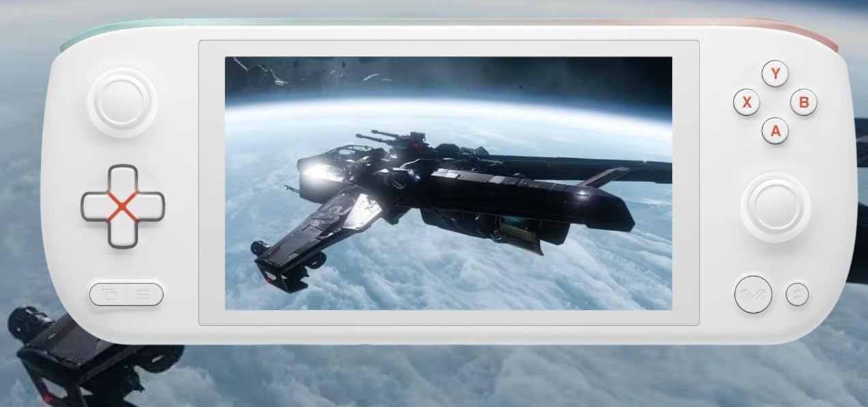This screenshot has height=407, width=868.
Task: Click the left analog stick
Action: [123, 103]
